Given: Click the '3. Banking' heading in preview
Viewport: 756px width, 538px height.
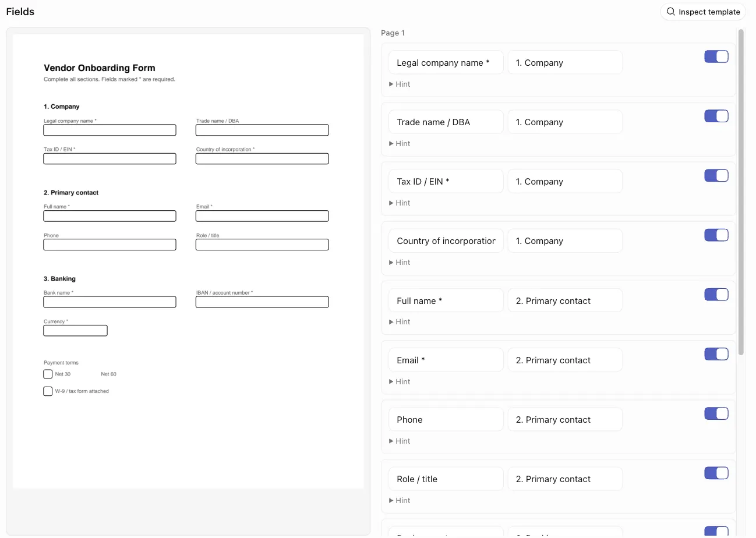Looking at the screenshot, I should (x=59, y=279).
